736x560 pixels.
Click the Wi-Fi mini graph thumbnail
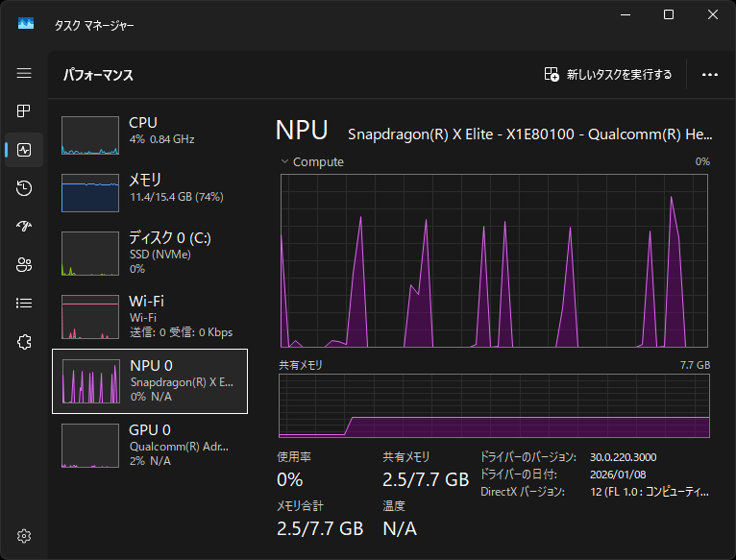click(90, 317)
